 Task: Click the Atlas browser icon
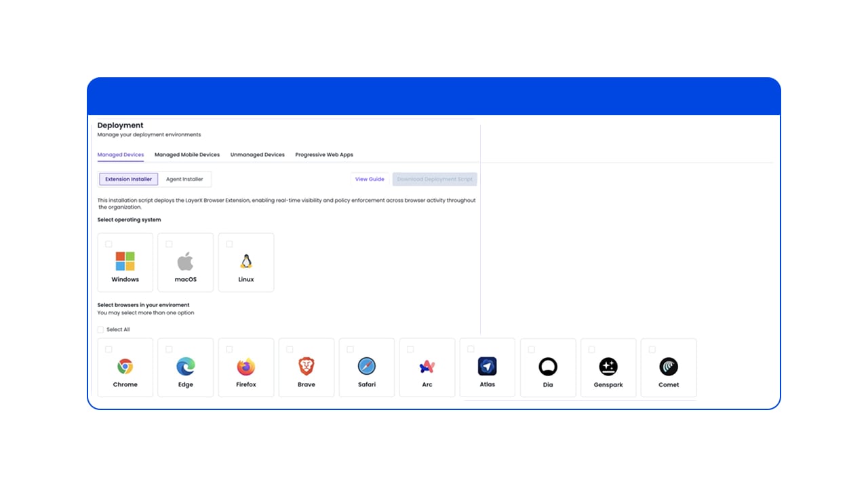point(488,367)
